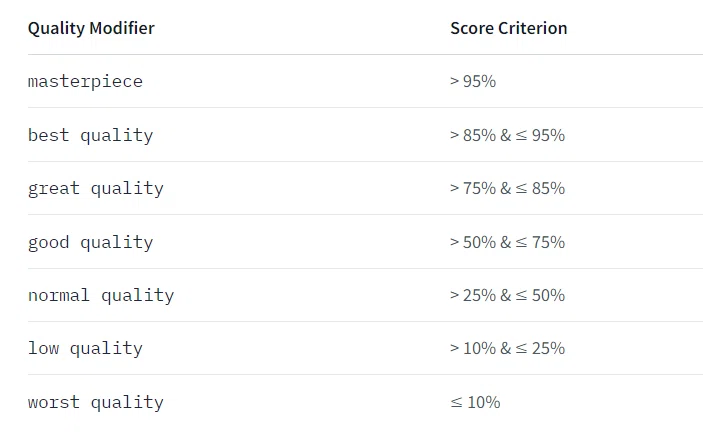Select the normal quality modifier text
The width and height of the screenshot is (703, 442).
pyautogui.click(x=101, y=295)
